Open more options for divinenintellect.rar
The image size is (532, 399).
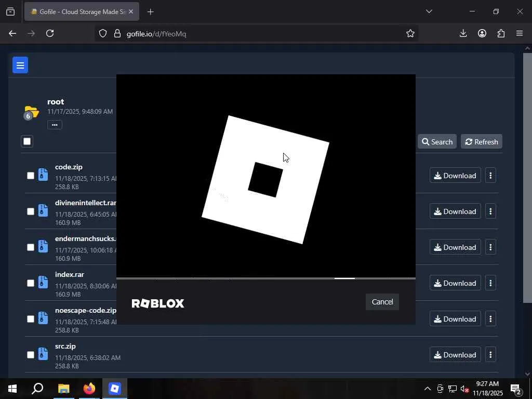490,211
